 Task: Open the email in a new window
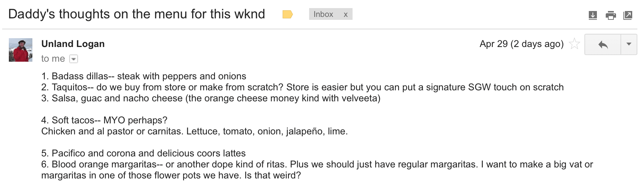628,15
